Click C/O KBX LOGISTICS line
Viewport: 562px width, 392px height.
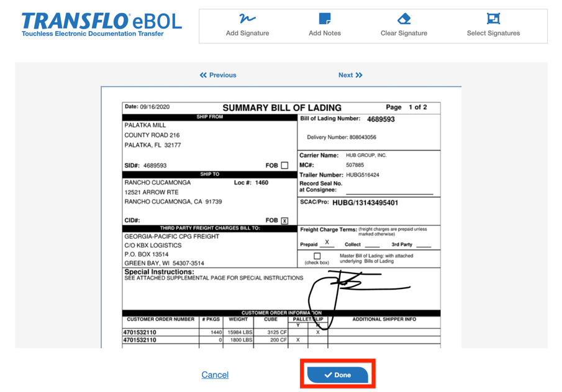tap(153, 245)
